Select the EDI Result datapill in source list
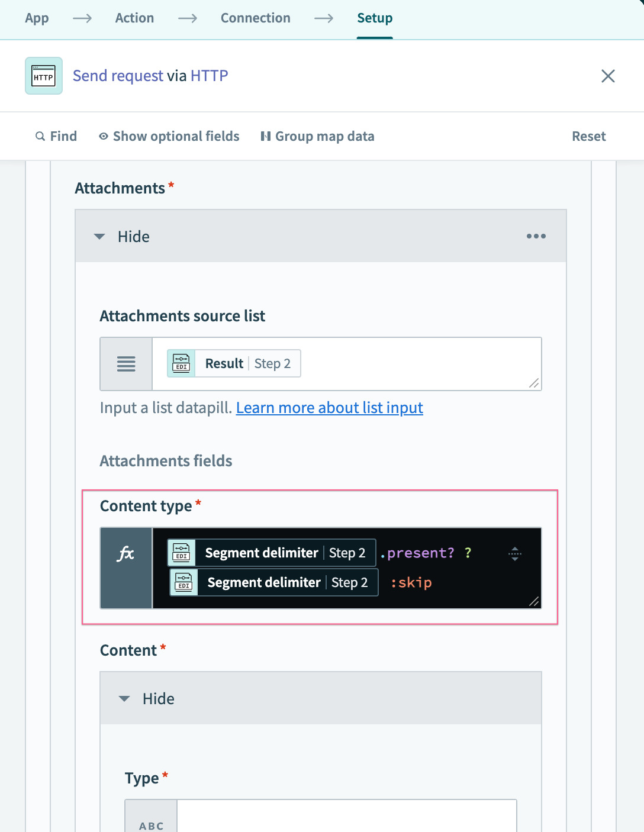644x832 pixels. click(x=233, y=363)
